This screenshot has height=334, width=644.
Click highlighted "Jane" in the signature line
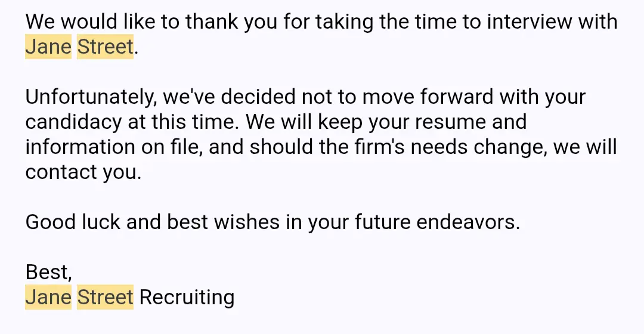(48, 297)
